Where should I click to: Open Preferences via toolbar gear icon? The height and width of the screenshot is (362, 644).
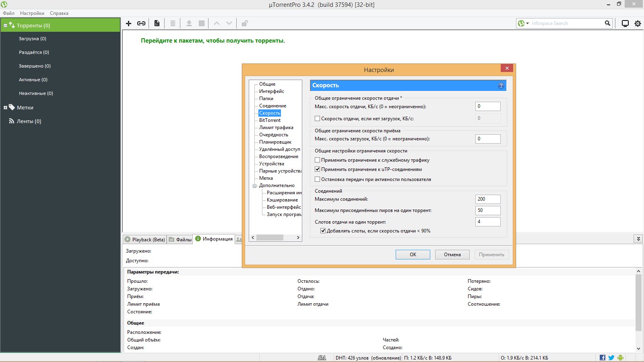[x=638, y=23]
